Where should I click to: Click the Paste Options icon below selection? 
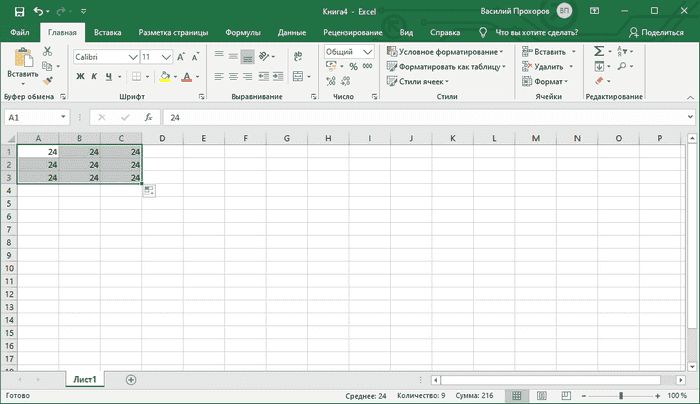coord(149,192)
